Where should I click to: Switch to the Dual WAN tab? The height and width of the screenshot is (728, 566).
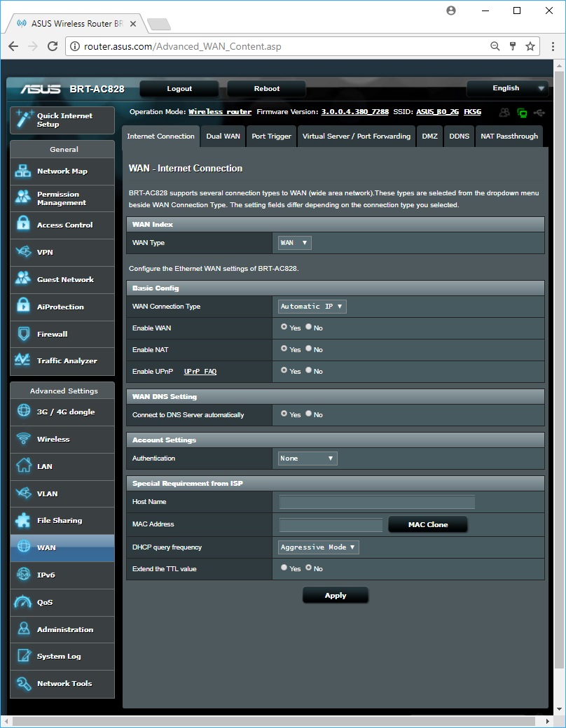pos(223,136)
